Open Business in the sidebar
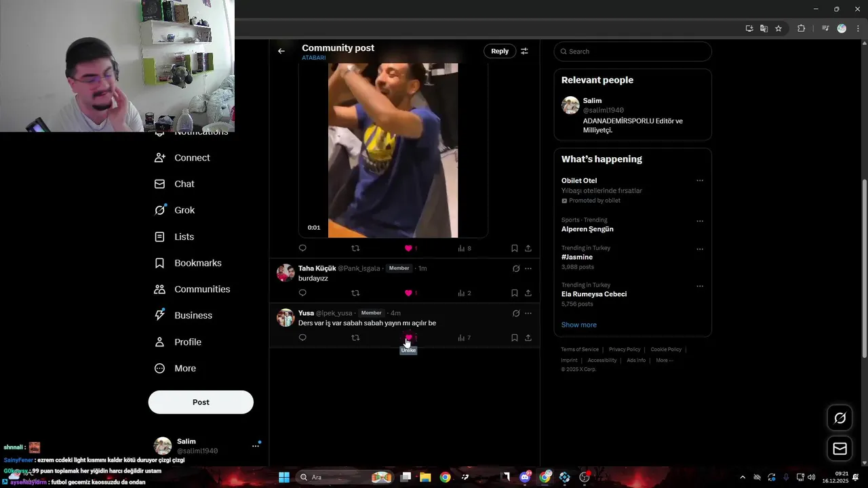The image size is (868, 488). tap(183, 315)
